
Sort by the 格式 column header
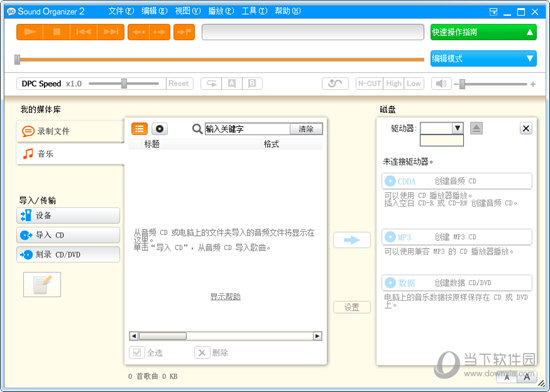pyautogui.click(x=271, y=144)
